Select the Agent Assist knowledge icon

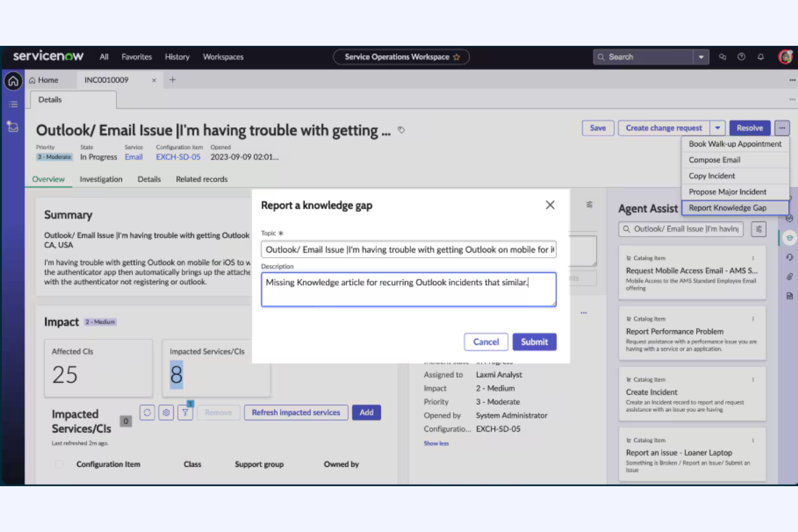click(789, 238)
